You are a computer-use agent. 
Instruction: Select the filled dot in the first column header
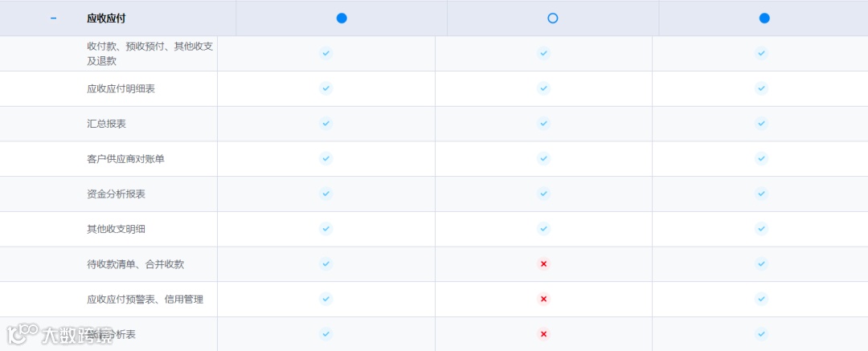tap(342, 18)
